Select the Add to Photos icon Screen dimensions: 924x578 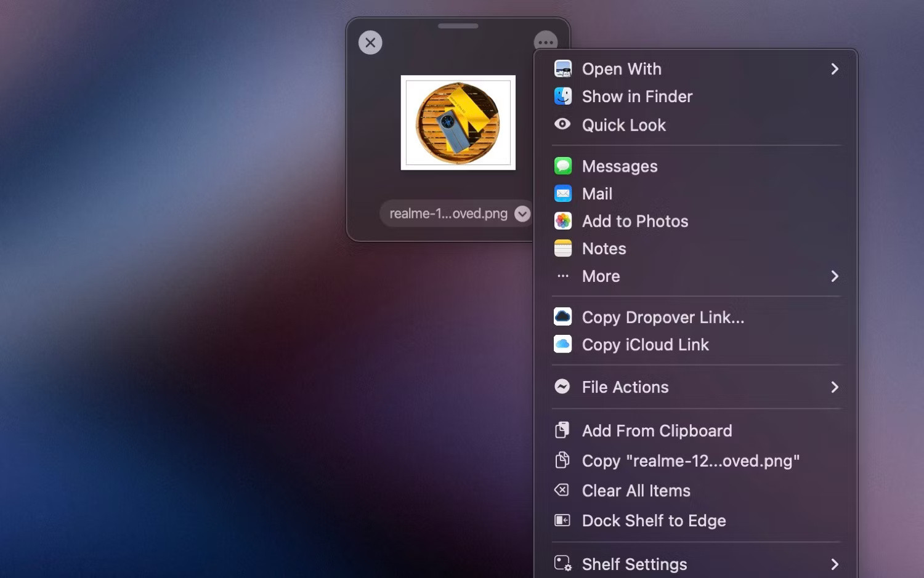click(562, 220)
